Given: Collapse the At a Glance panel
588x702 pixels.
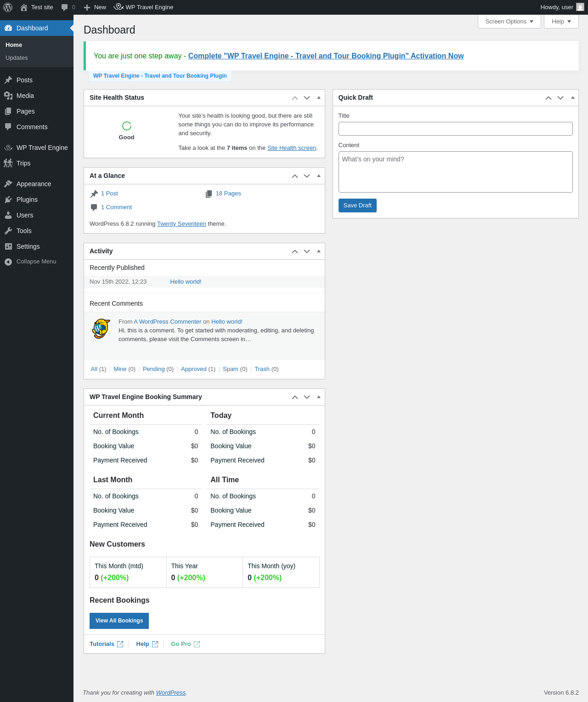Looking at the screenshot, I should click(319, 176).
